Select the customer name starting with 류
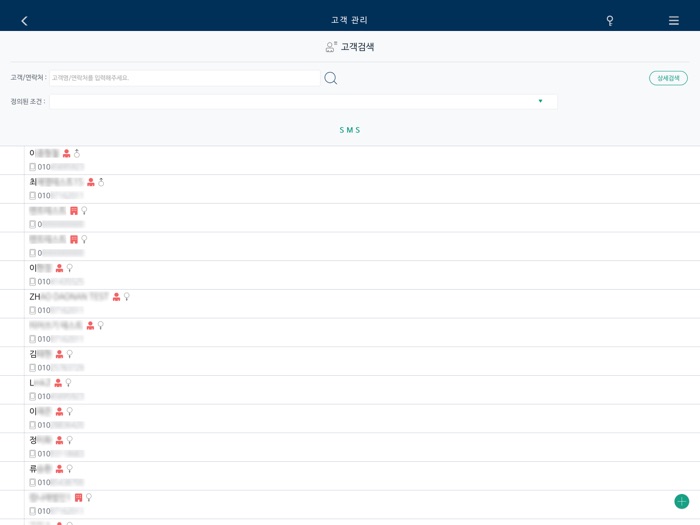Image resolution: width=700 pixels, height=525 pixels. point(41,468)
